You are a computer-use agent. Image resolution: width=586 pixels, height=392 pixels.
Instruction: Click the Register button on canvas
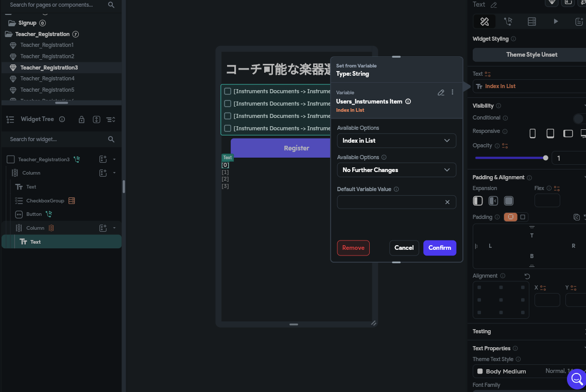[281, 148]
